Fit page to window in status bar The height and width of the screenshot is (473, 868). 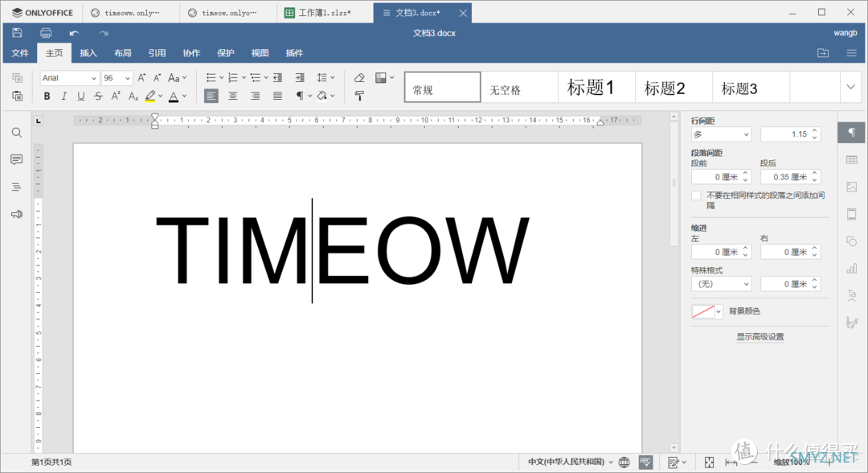(709, 462)
